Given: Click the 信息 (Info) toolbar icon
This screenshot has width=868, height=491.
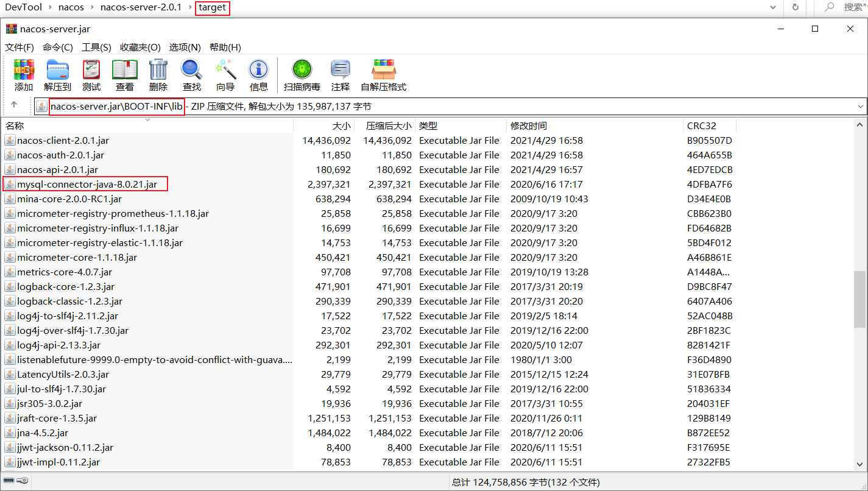Looking at the screenshot, I should point(259,69).
